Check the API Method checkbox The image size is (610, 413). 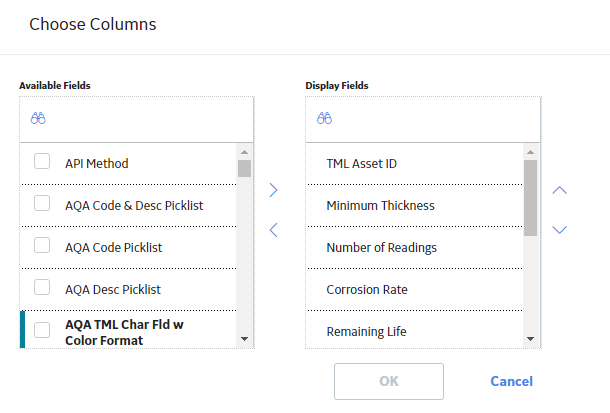[x=42, y=161]
